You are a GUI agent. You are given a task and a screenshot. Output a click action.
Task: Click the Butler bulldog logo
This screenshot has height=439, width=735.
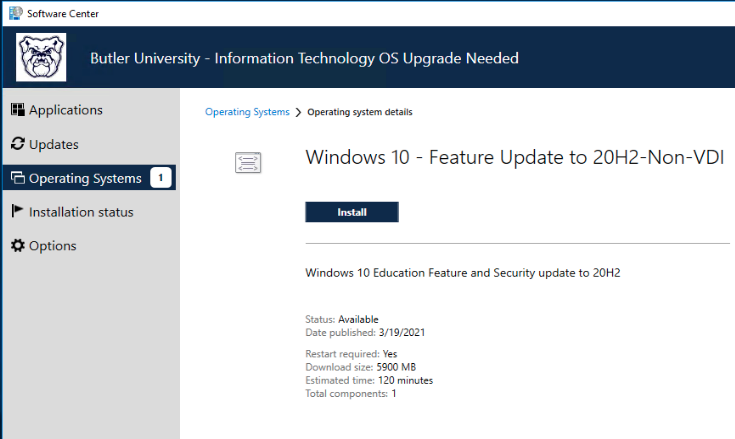click(x=41, y=57)
